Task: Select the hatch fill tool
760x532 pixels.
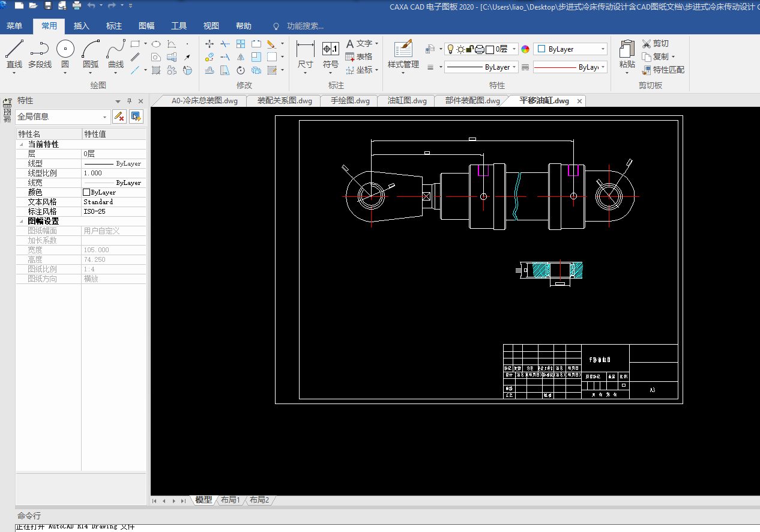Action: click(x=155, y=70)
